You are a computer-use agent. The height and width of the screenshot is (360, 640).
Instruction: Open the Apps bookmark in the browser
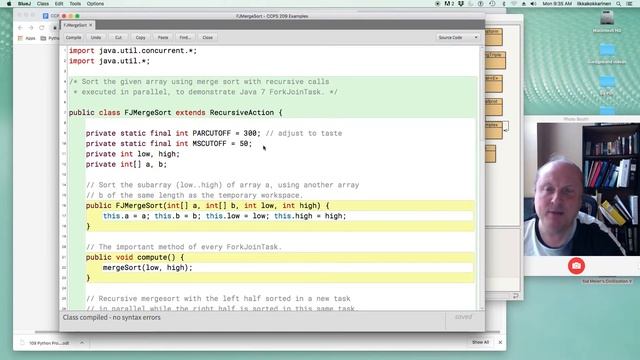27,38
